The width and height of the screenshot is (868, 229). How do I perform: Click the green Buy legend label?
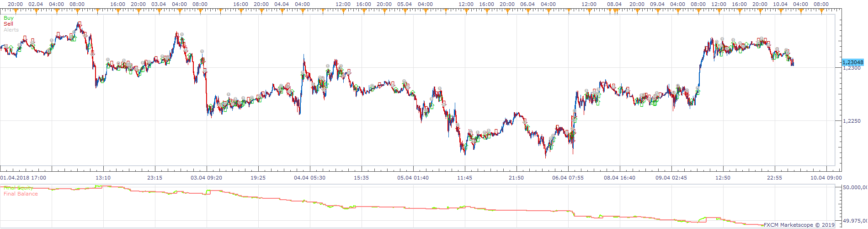point(9,18)
